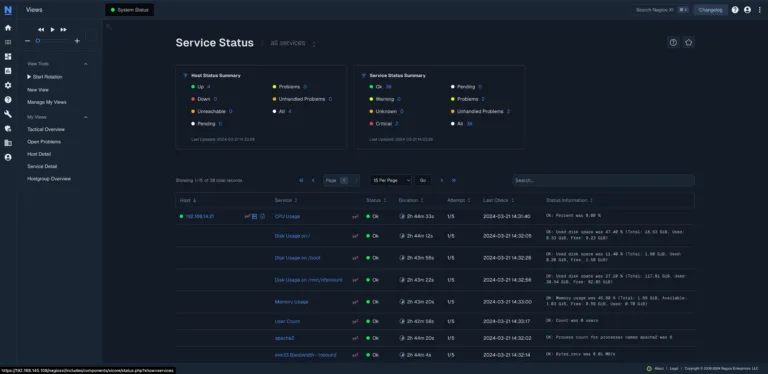The width and height of the screenshot is (768, 374).
Task: Click the hosts Up count
Action: [x=209, y=87]
